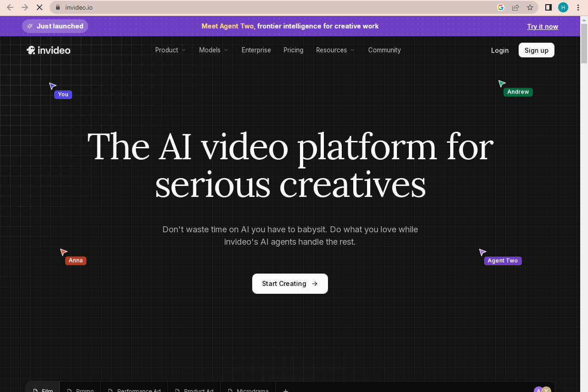This screenshot has width=588, height=392.
Task: Click the Sign up button
Action: coord(537,50)
